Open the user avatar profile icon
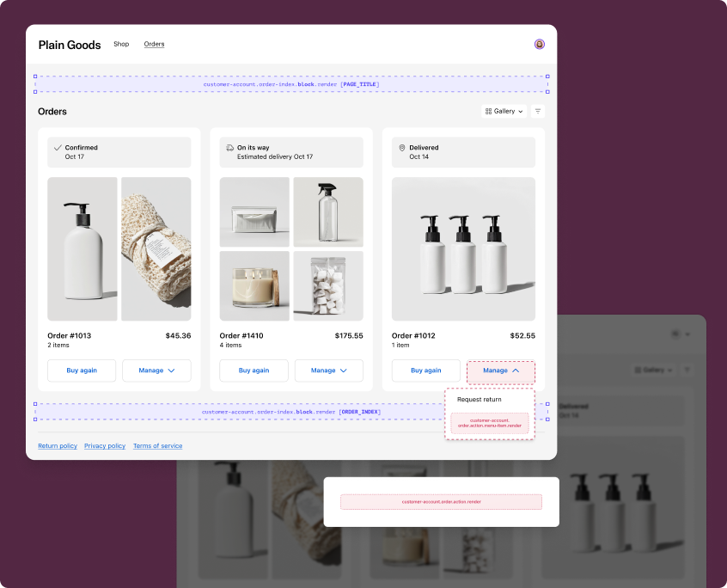Screen dimensions: 727x588 click(x=539, y=44)
